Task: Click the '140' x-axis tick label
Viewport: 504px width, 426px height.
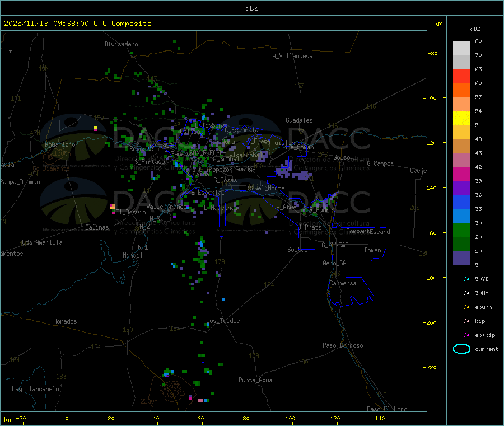Action: [380, 418]
